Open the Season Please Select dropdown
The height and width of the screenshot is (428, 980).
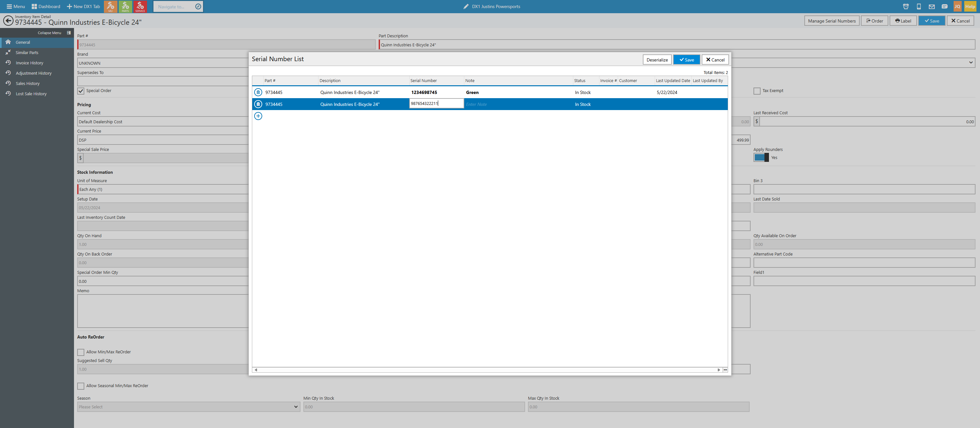tap(188, 407)
